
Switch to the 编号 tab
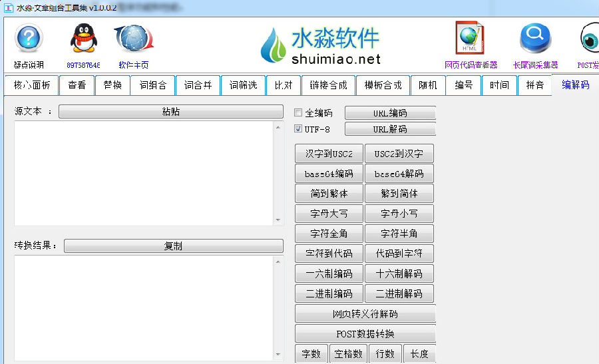click(464, 85)
